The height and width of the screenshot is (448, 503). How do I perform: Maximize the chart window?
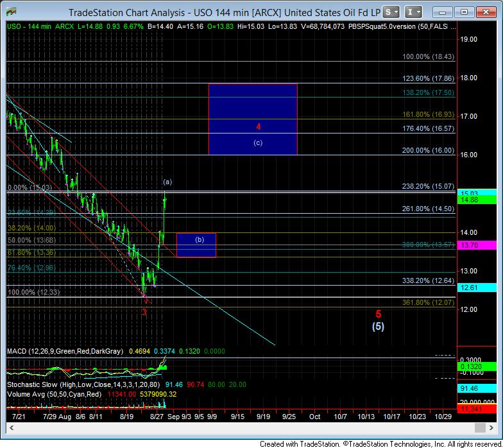[x=464, y=12]
